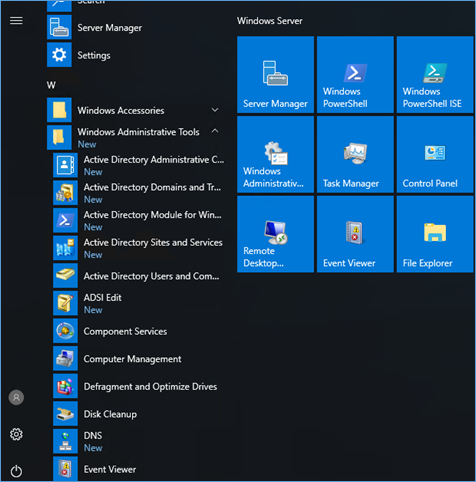This screenshot has height=482, width=476.
Task: Open the Windows Administrative Tools tile
Action: (x=275, y=154)
